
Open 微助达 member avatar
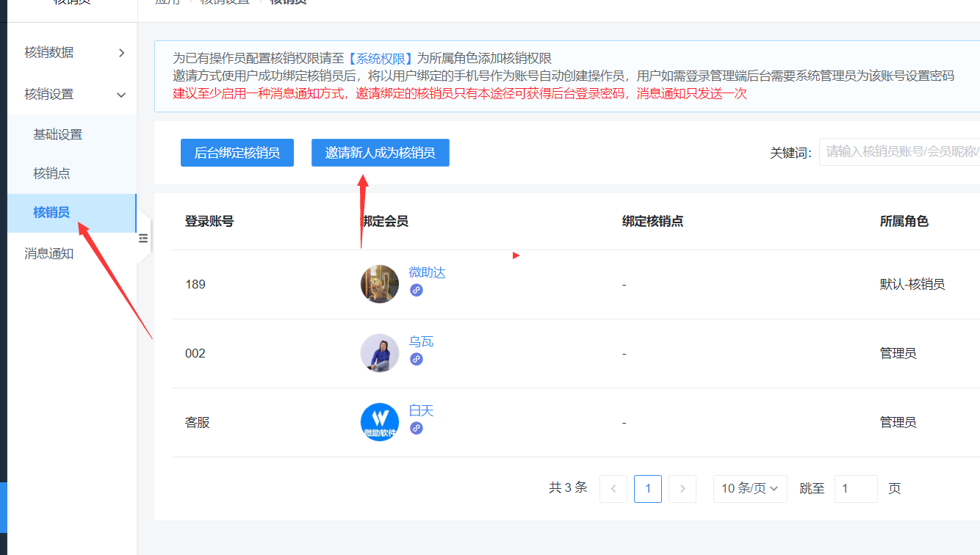coord(380,284)
